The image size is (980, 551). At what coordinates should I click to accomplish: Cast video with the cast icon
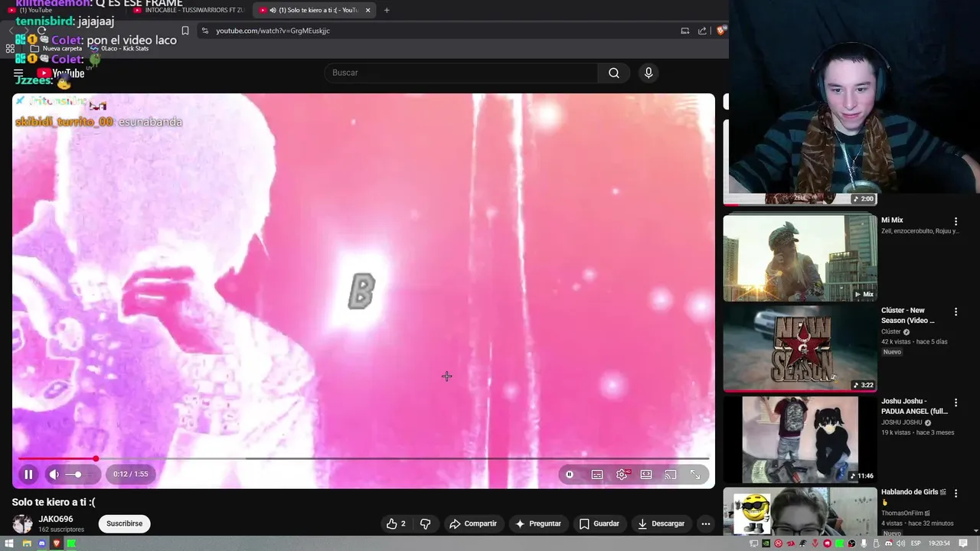pos(671,474)
